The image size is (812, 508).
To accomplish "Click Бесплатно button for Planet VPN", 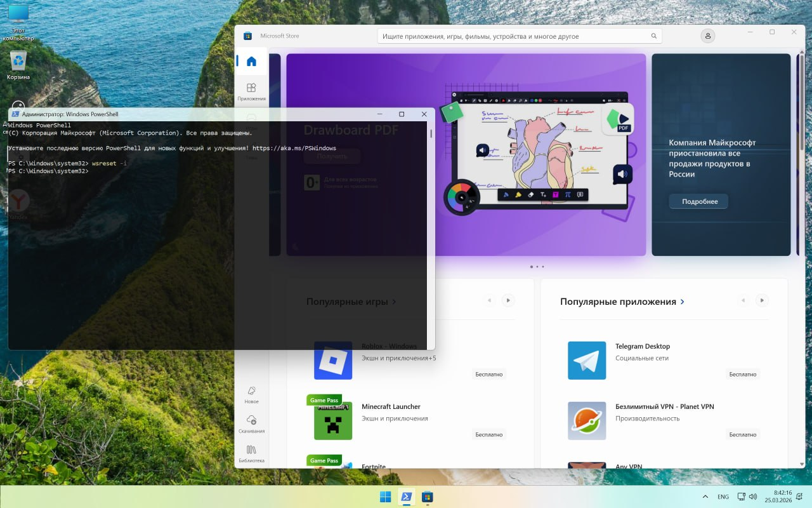I will (742, 434).
